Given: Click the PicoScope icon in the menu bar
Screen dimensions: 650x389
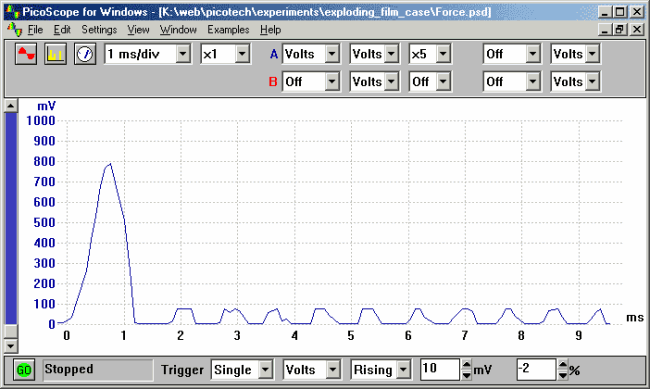Looking at the screenshot, I should [x=14, y=29].
